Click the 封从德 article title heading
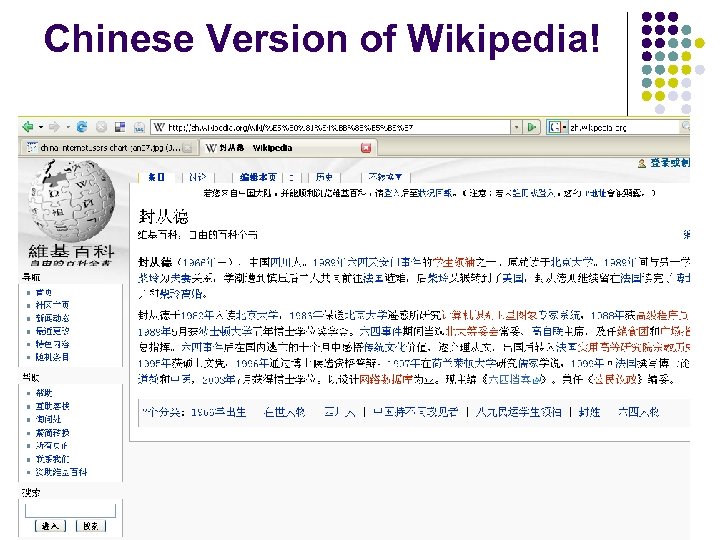Screen dimensions: 720x540 (x=163, y=217)
